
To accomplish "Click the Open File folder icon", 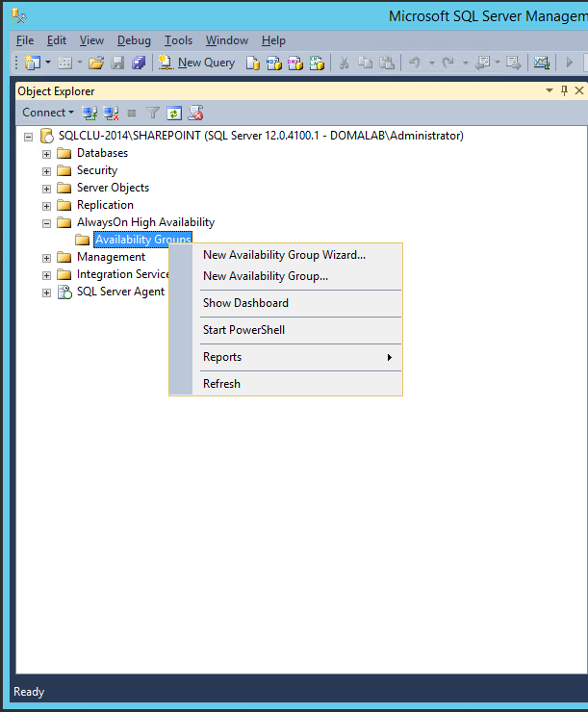I will coord(96,63).
